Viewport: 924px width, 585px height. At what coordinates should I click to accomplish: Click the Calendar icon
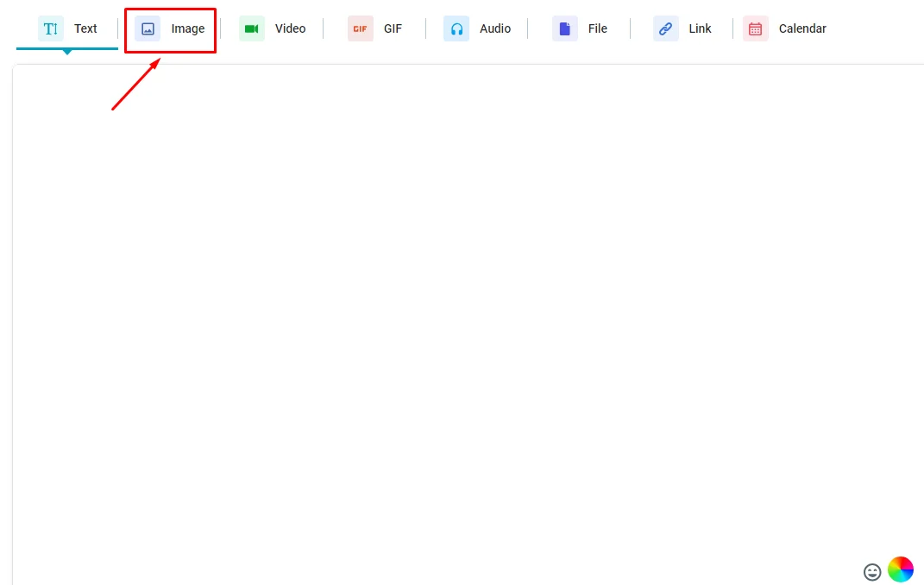click(756, 28)
